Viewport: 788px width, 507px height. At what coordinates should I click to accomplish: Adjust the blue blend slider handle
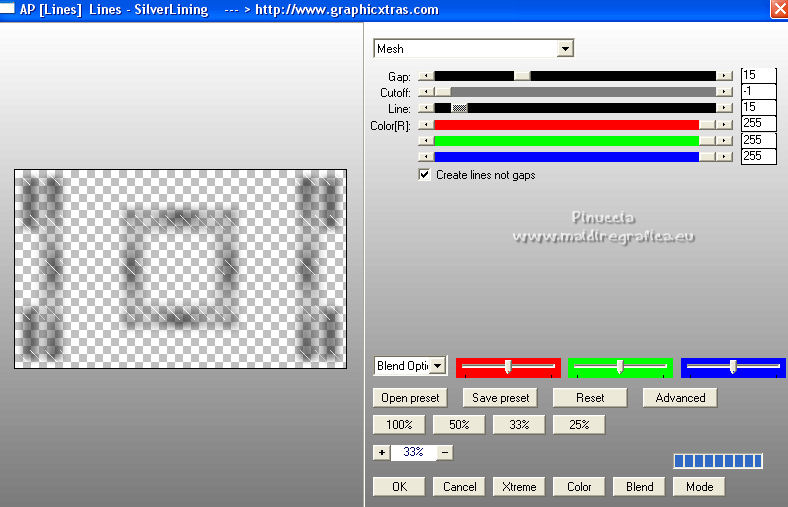coord(733,366)
